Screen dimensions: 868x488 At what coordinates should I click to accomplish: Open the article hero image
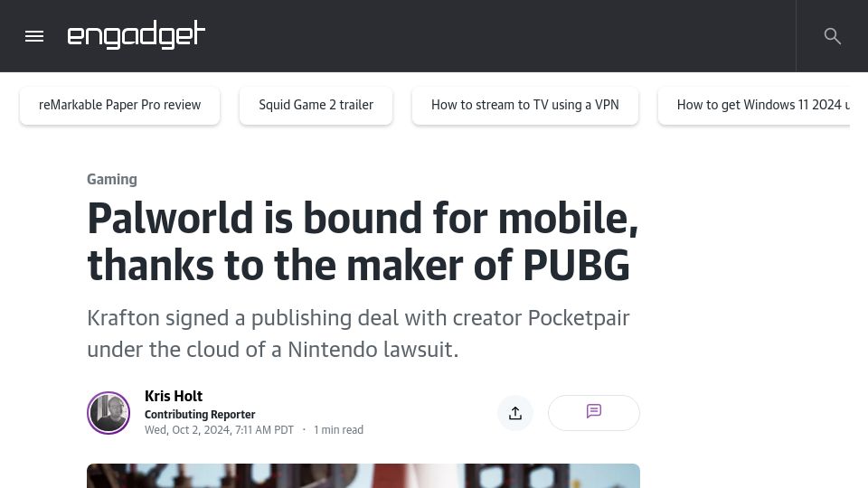click(363, 476)
